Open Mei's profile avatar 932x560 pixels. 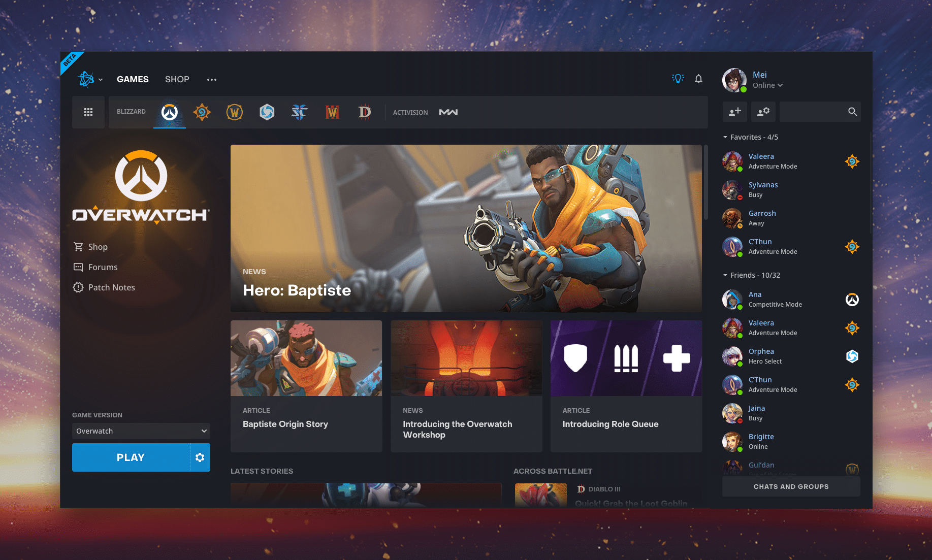point(734,80)
